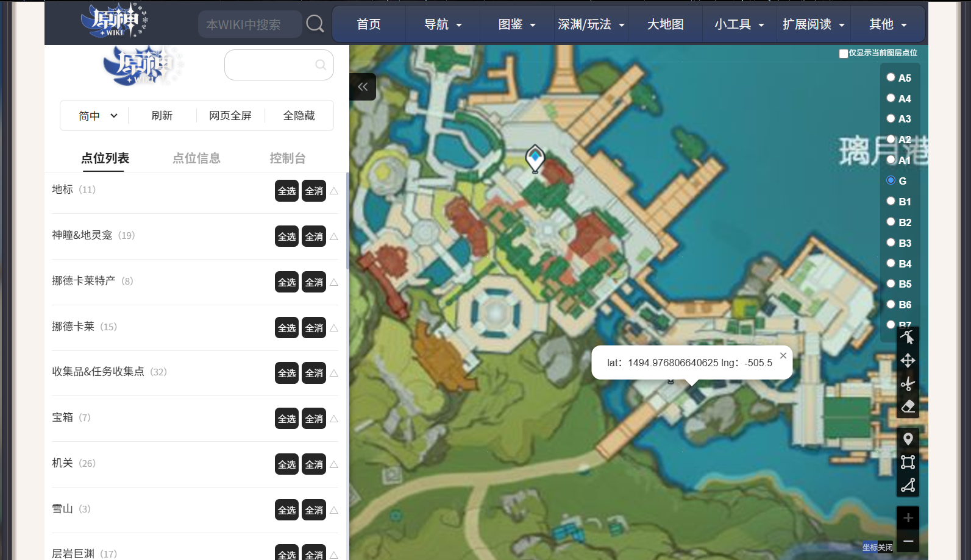Screen dimensions: 971x560
Task: Select the draw marker pin tool
Action: [x=908, y=439]
